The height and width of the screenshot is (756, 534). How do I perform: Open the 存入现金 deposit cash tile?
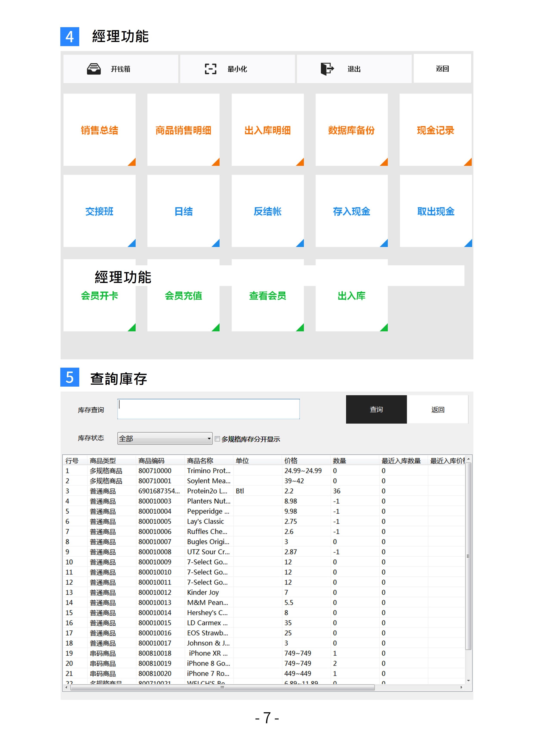point(351,211)
